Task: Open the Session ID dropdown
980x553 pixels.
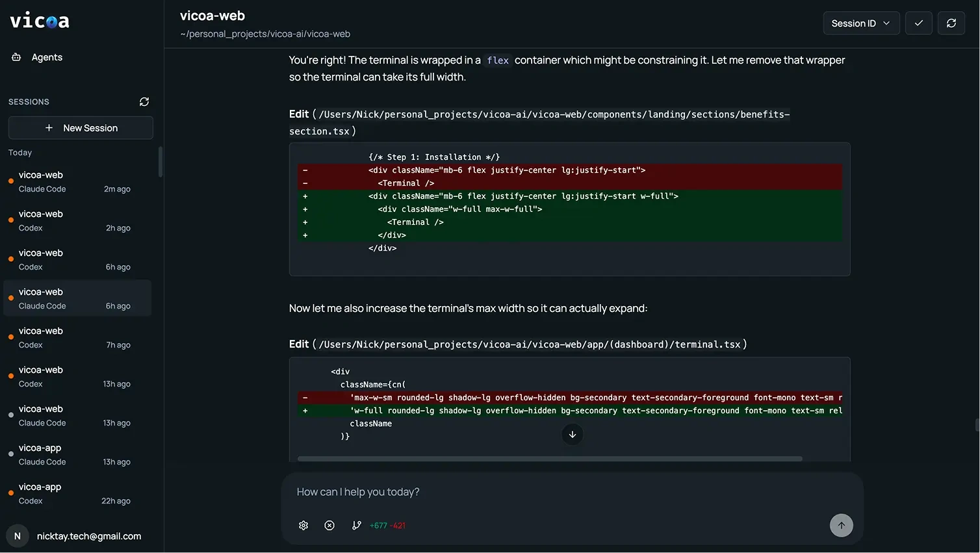Action: (x=861, y=23)
